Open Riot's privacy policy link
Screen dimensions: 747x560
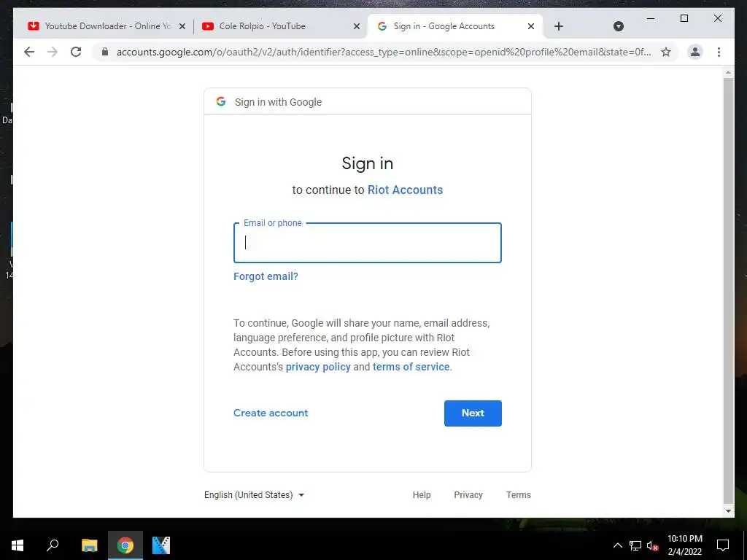318,367
